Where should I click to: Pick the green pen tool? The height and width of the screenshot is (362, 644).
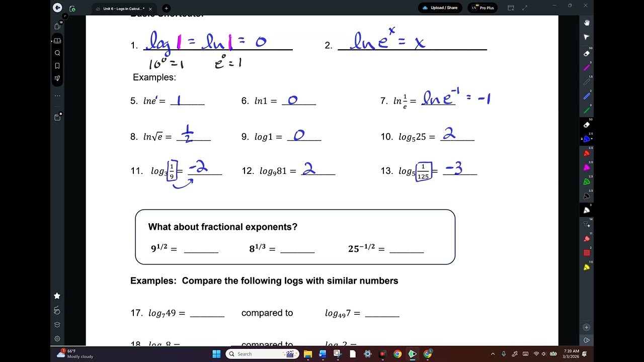tap(587, 110)
